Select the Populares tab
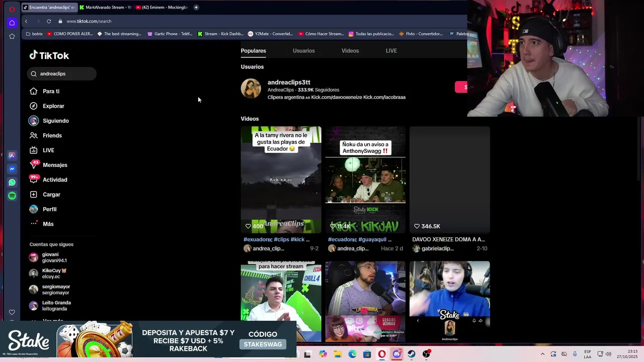Viewport: 644px width, 362px height. point(253,51)
